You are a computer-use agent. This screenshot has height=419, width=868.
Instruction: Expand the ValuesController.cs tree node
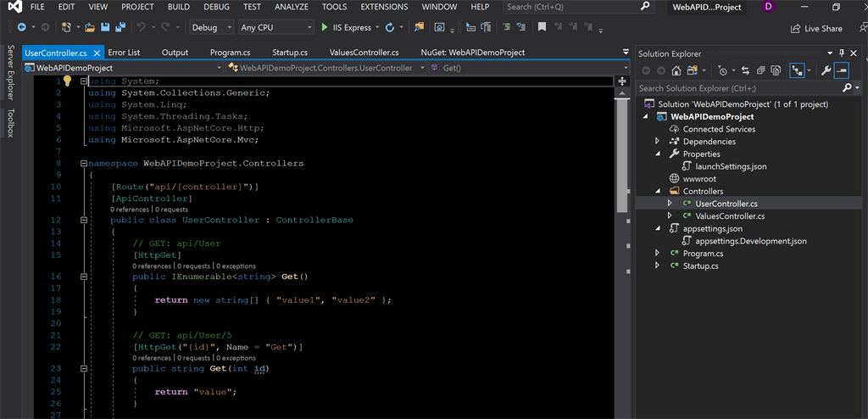pyautogui.click(x=670, y=216)
